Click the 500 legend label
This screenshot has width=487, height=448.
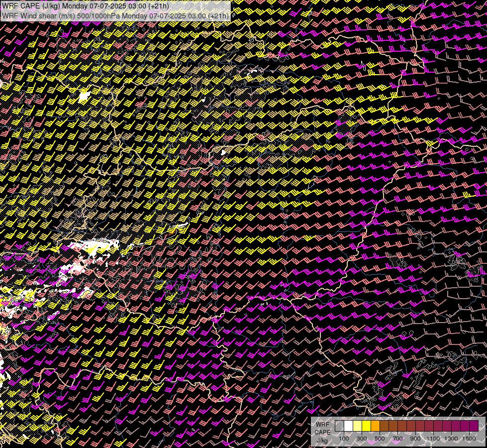[380, 439]
